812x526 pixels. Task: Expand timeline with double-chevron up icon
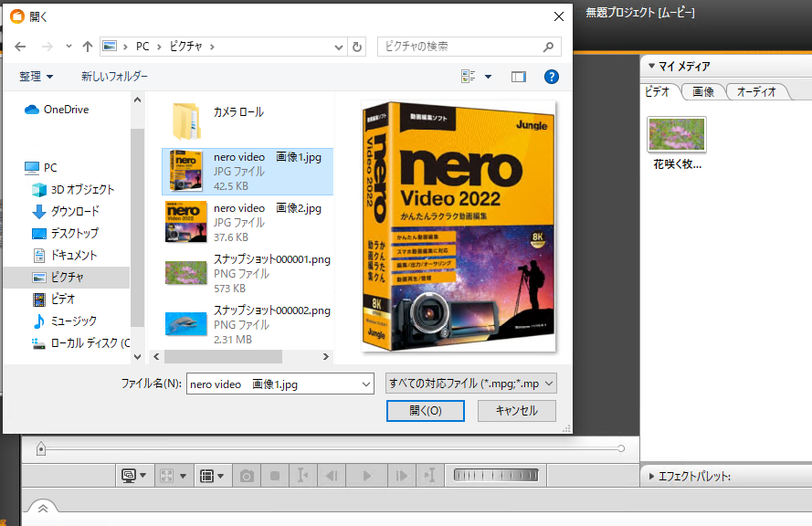tap(43, 508)
